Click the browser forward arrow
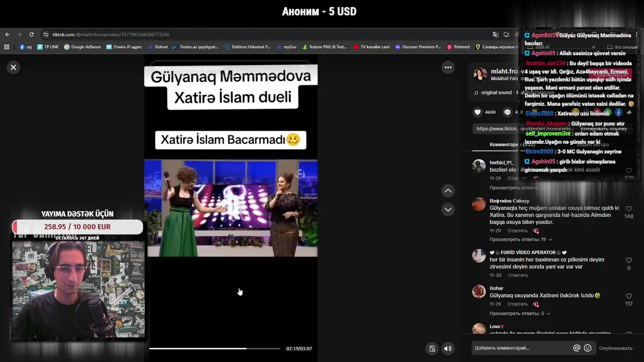The height and width of the screenshot is (362, 644). (19, 35)
